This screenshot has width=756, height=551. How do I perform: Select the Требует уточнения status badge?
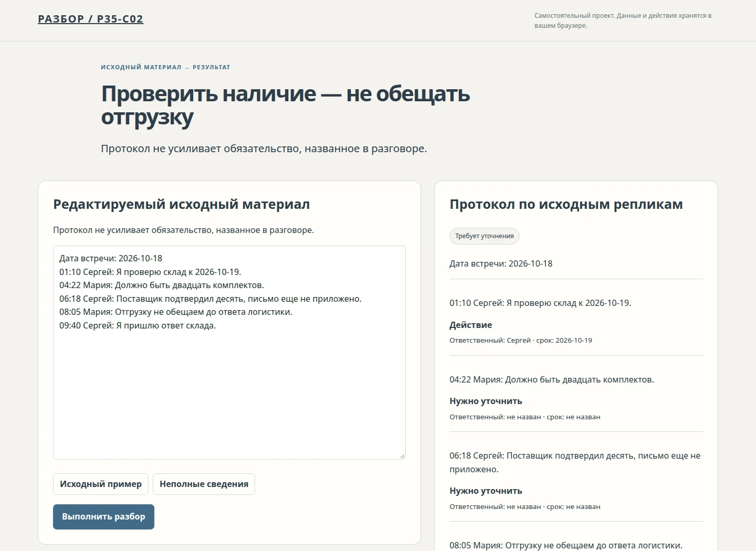(x=485, y=236)
